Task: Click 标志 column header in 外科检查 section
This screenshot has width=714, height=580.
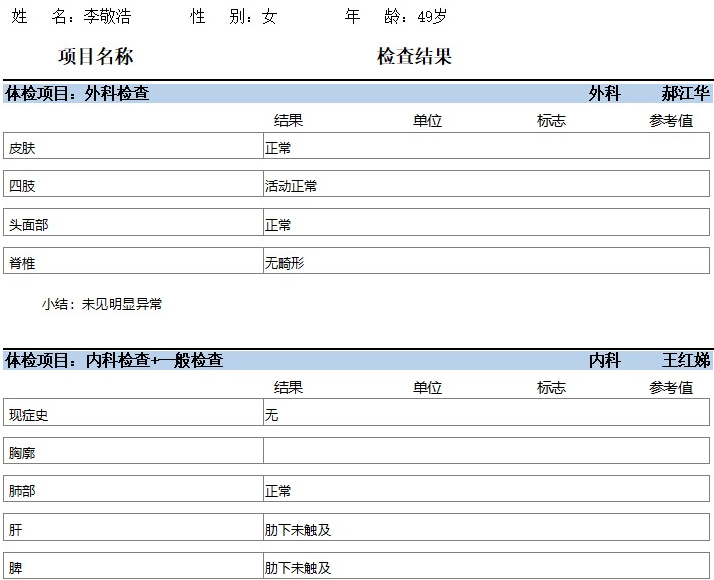Action: pyautogui.click(x=551, y=121)
